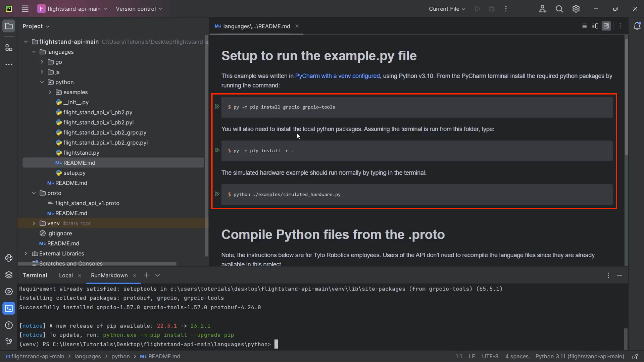Open the Notifications bell

(637, 26)
